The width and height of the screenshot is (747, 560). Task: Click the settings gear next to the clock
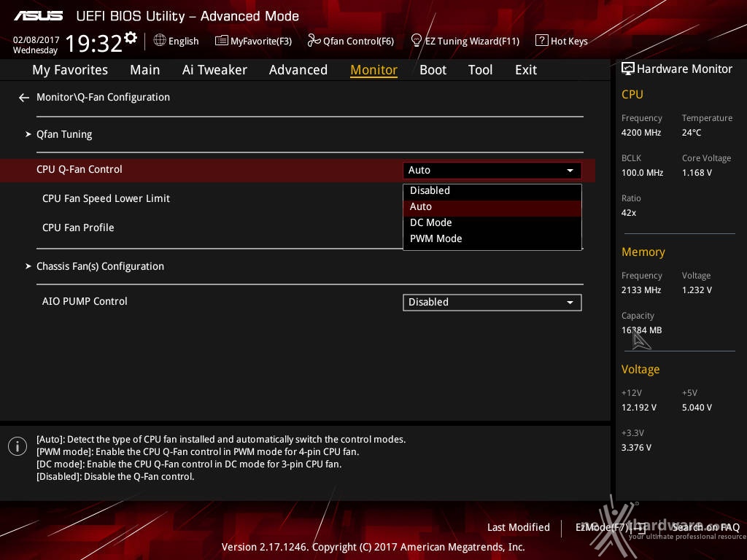click(130, 37)
